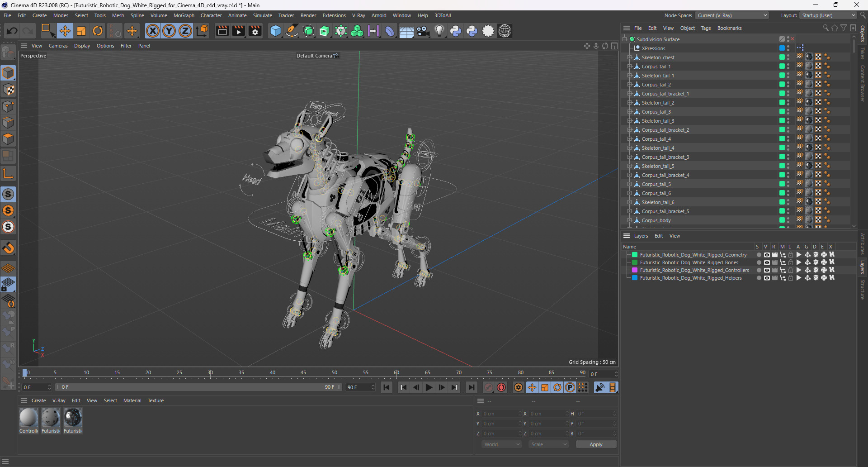Expand Skeleton_chest tree item

(x=629, y=57)
